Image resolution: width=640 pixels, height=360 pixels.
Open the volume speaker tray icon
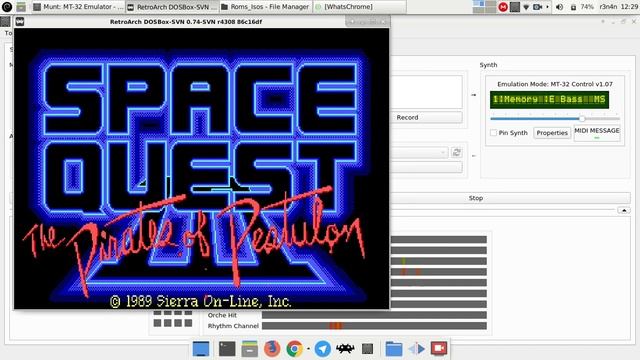coord(560,7)
